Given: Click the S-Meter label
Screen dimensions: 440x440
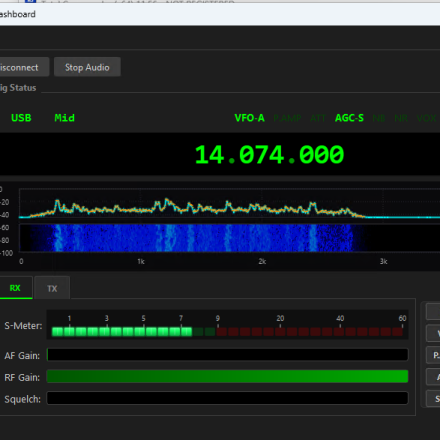Looking at the screenshot, I should 23,326.
